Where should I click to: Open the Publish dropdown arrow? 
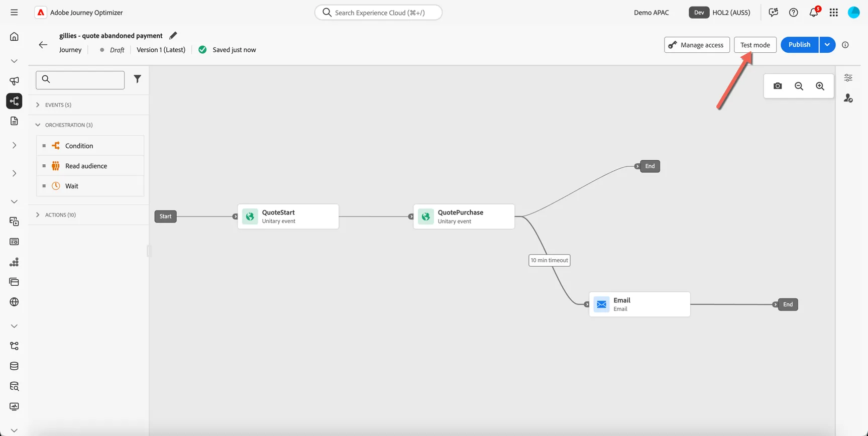point(827,45)
